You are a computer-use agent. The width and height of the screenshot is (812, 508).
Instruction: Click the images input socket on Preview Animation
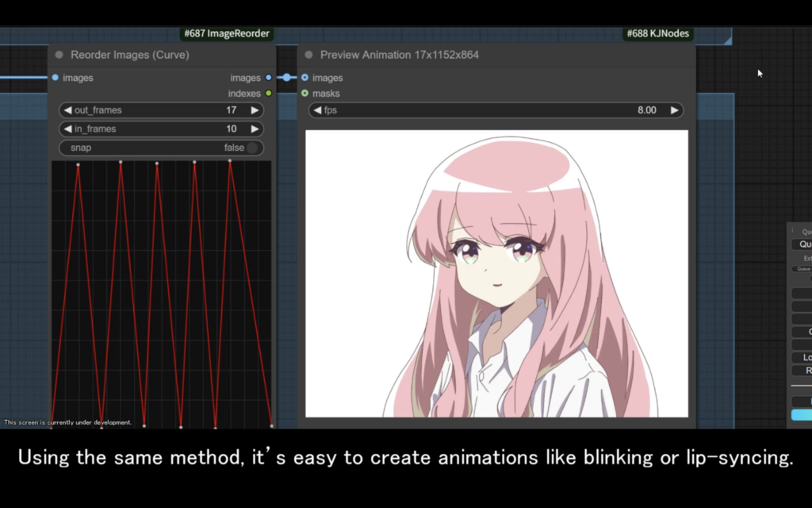(305, 78)
